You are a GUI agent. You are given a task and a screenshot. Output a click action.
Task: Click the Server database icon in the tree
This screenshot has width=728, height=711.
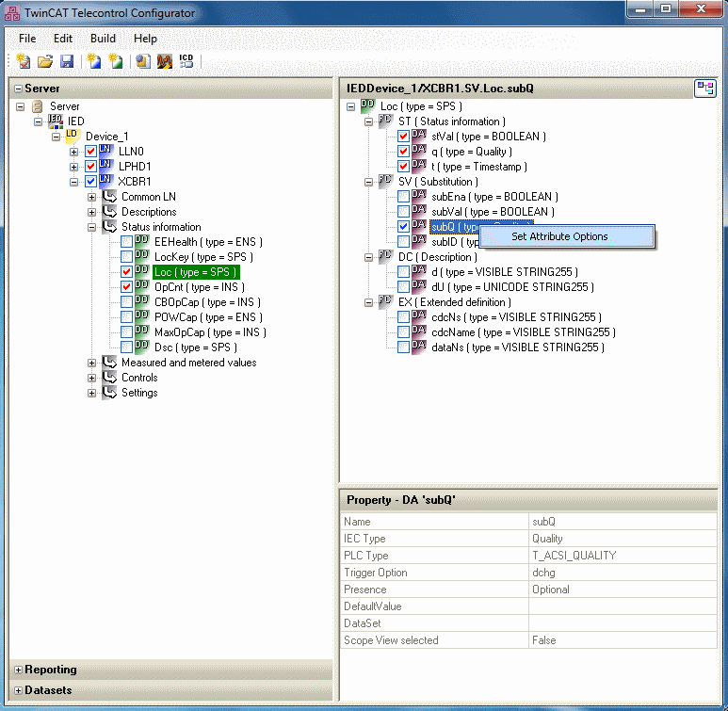(37, 106)
